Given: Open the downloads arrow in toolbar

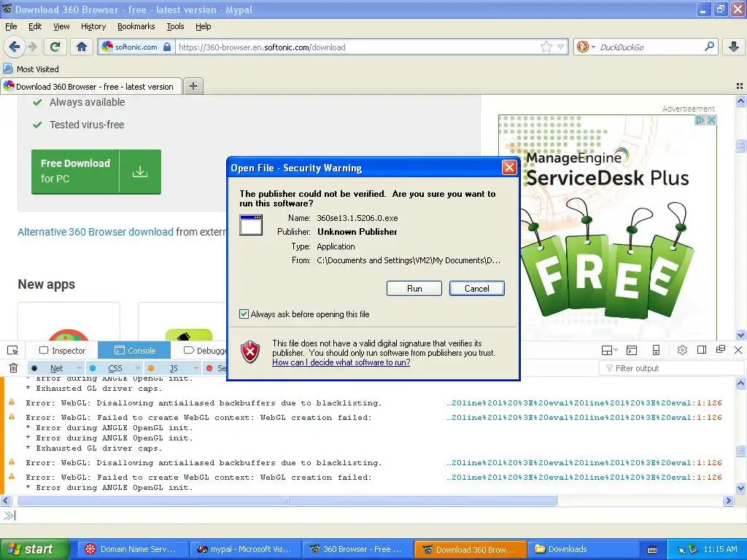Looking at the screenshot, I should tap(734, 47).
